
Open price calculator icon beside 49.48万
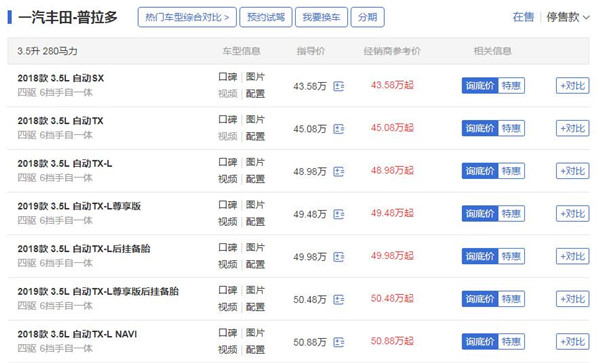(338, 214)
